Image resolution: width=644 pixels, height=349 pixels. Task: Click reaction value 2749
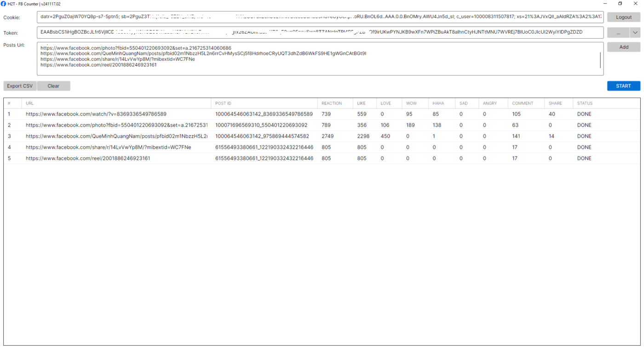click(328, 136)
